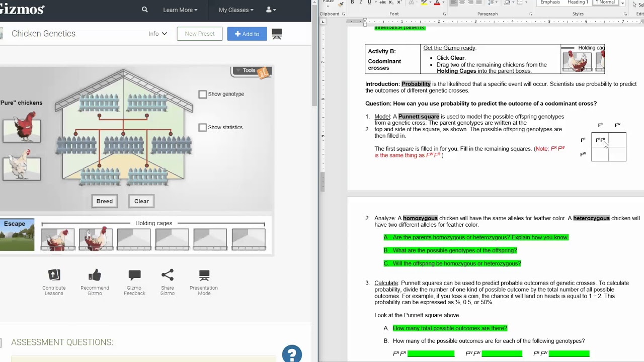The image size is (644, 362).
Task: Click the Recommend Gizmo thumbs-up icon
Action: [95, 275]
